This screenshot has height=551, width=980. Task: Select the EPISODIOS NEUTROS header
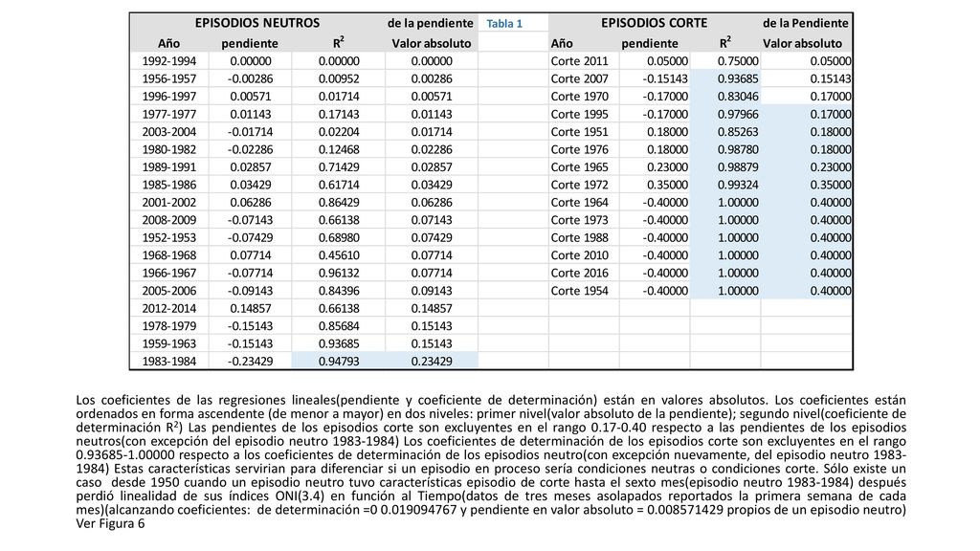coord(256,23)
